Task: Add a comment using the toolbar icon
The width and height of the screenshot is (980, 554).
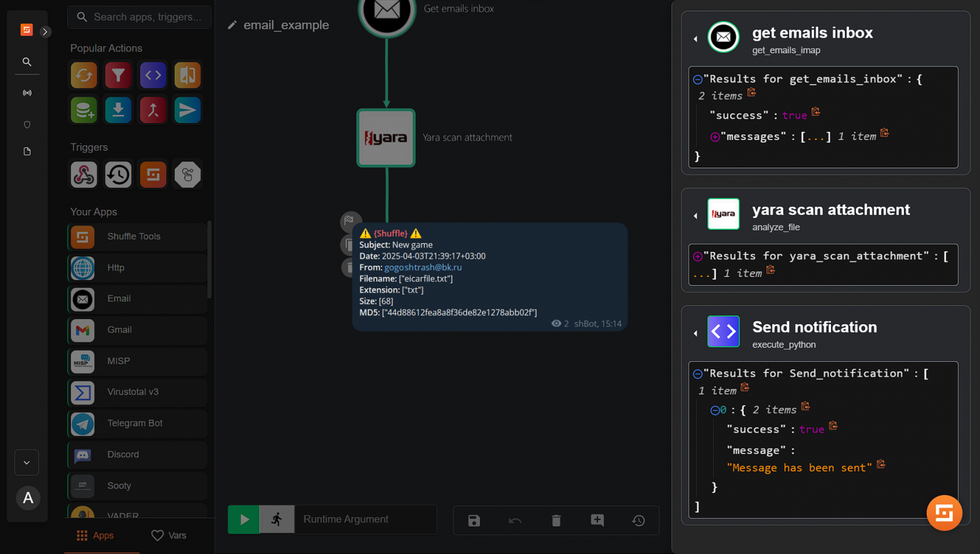Action: coord(597,521)
